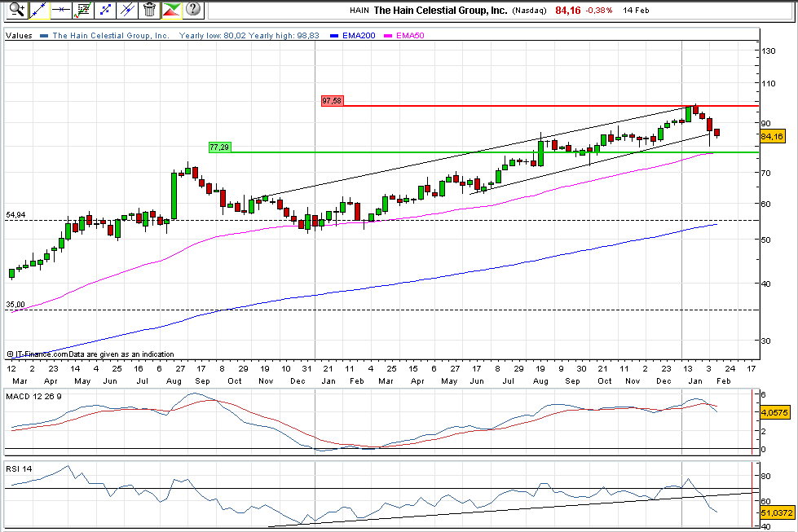Click the MACD 12 26 9 panel title
The width and height of the screenshot is (798, 532).
[33, 396]
